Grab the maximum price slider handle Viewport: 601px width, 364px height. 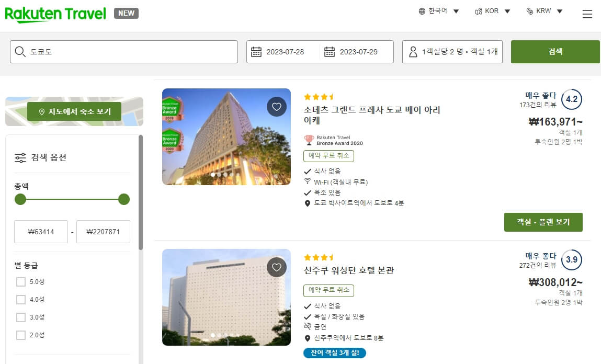point(124,199)
